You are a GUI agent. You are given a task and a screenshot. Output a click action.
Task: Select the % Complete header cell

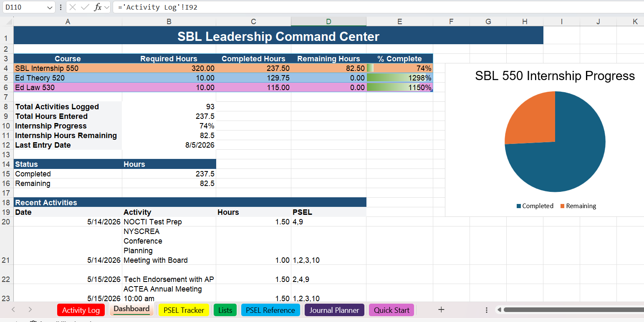pos(400,59)
